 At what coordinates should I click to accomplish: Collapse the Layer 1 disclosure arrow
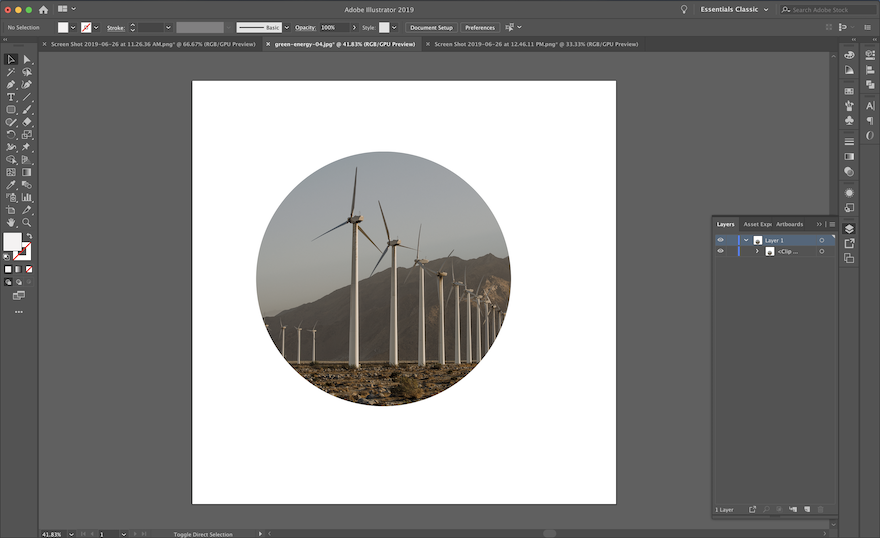(x=746, y=240)
